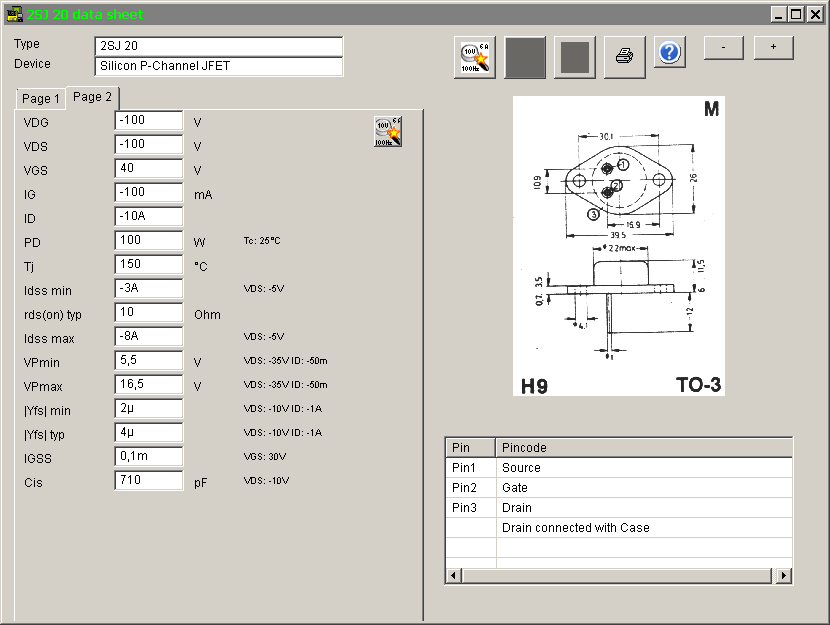Maximize the data sheet window
This screenshot has height=625, width=830.
click(x=796, y=14)
